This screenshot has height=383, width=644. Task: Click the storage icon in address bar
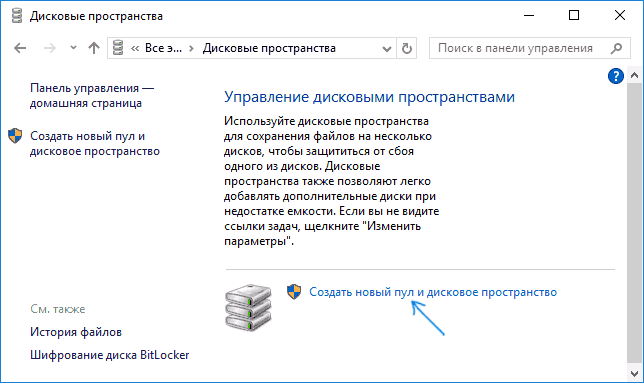(118, 48)
